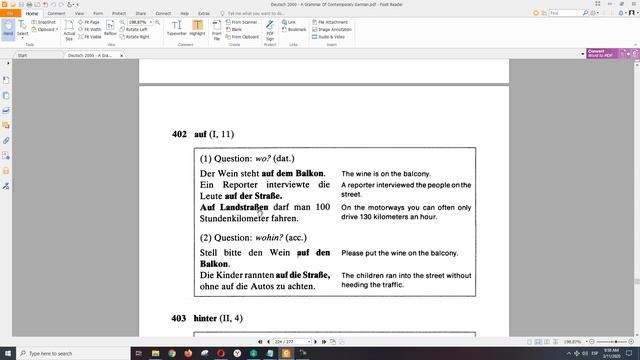Open the Bookmarks side panel
The height and width of the screenshot is (360, 640).
(x=6, y=80)
